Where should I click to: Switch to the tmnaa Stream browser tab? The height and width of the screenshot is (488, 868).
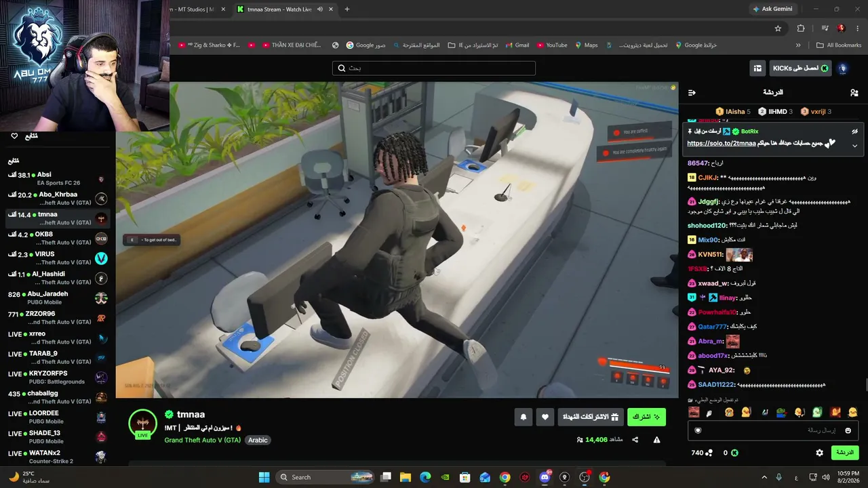coord(279,9)
